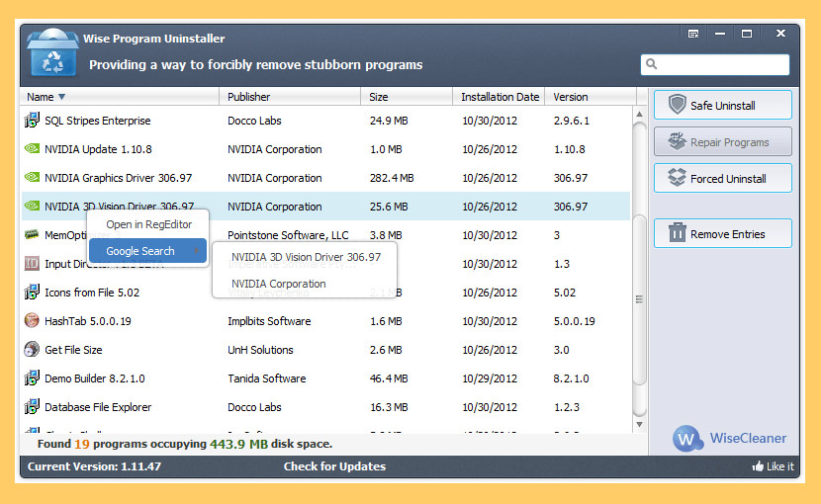The width and height of the screenshot is (821, 504).
Task: Click Check for Updates link
Action: click(x=334, y=466)
